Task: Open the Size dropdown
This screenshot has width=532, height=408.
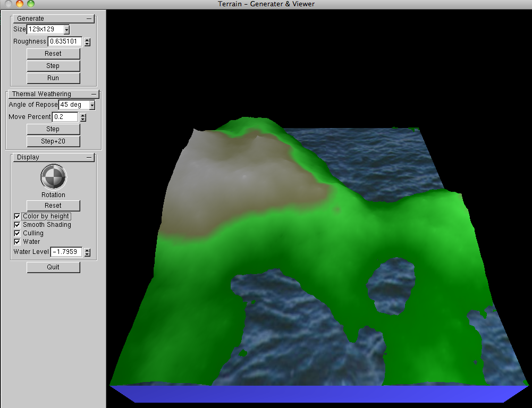Action: pyautogui.click(x=66, y=30)
